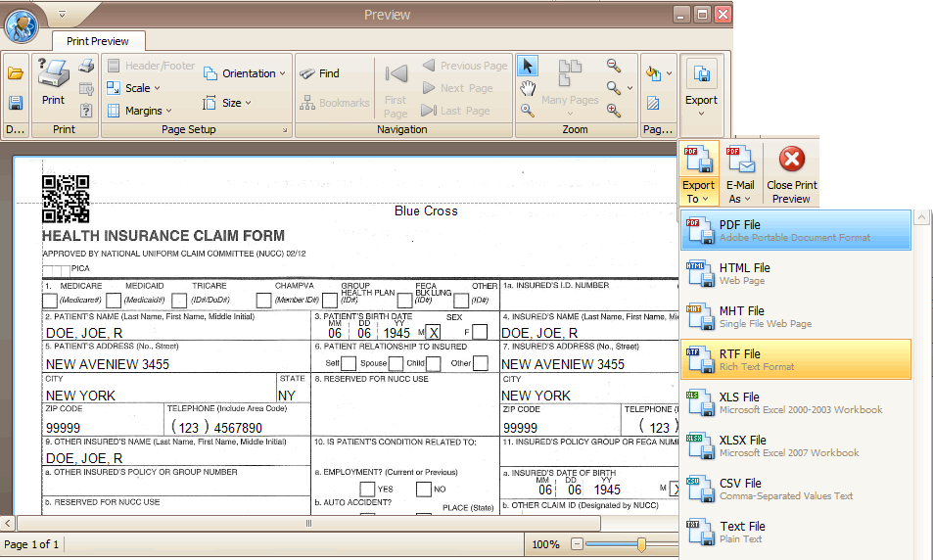The width and height of the screenshot is (933, 560).
Task: Click the Tricare checkbox on the form
Action: click(179, 301)
